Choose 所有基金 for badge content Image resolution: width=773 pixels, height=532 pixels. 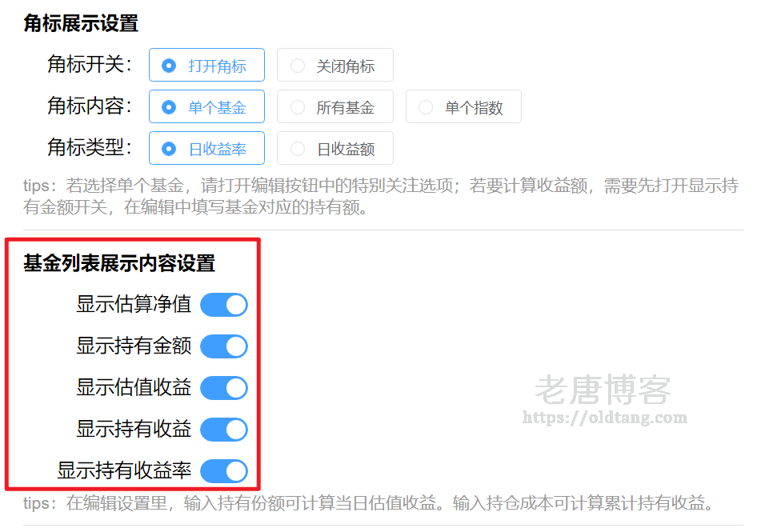[334, 106]
